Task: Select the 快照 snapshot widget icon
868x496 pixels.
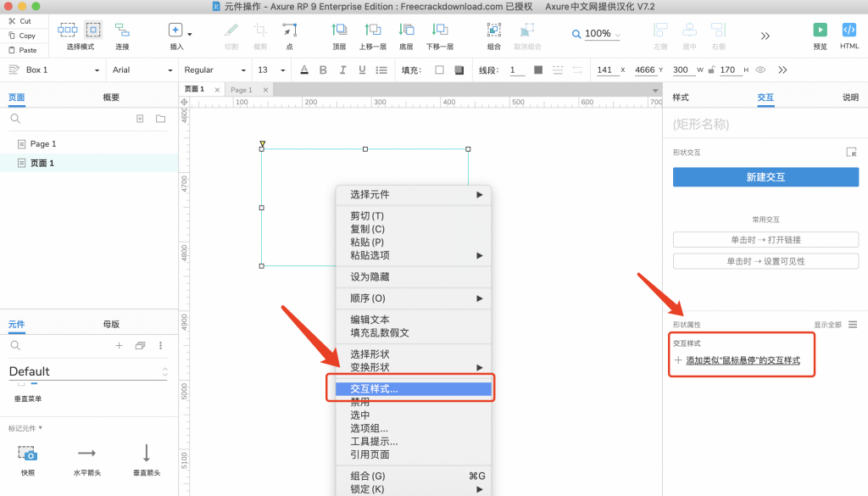Action: tap(28, 453)
